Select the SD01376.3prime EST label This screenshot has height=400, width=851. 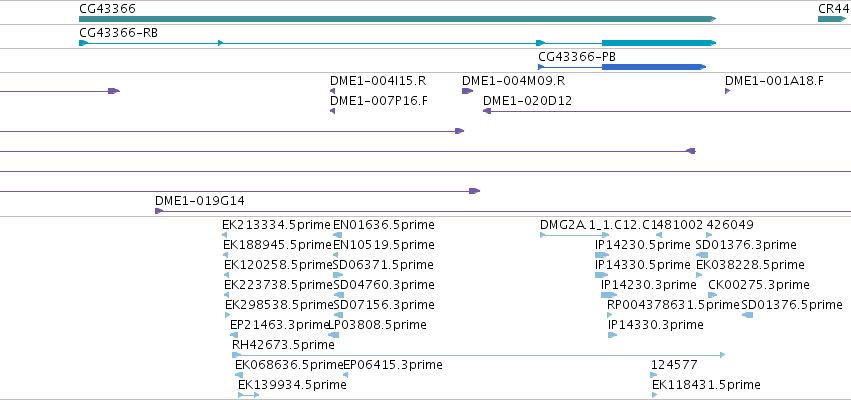coord(746,245)
